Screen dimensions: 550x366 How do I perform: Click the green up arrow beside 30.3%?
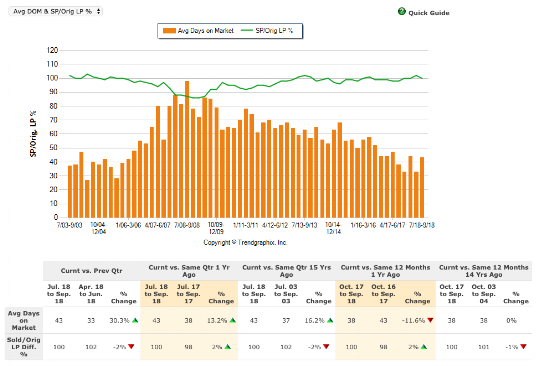pyautogui.click(x=135, y=320)
